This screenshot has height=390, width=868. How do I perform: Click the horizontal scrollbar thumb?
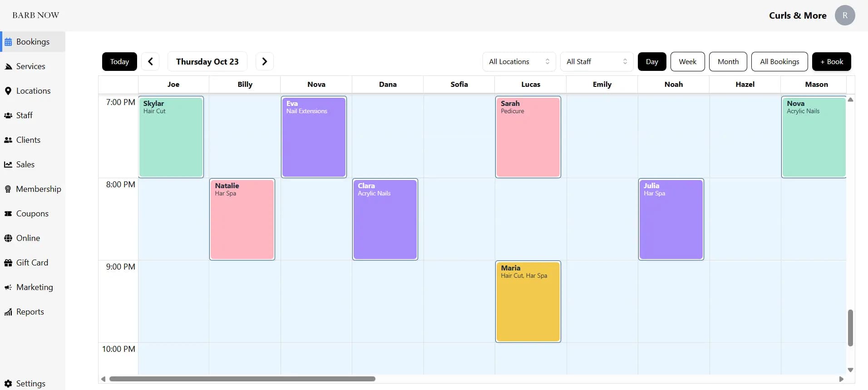point(242,379)
